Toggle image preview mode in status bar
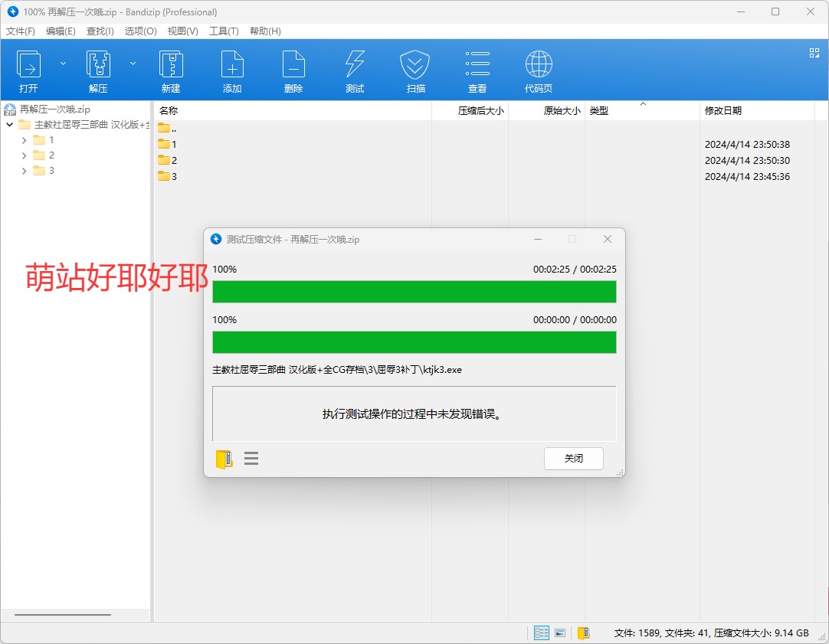The width and height of the screenshot is (829, 644). pos(560,632)
